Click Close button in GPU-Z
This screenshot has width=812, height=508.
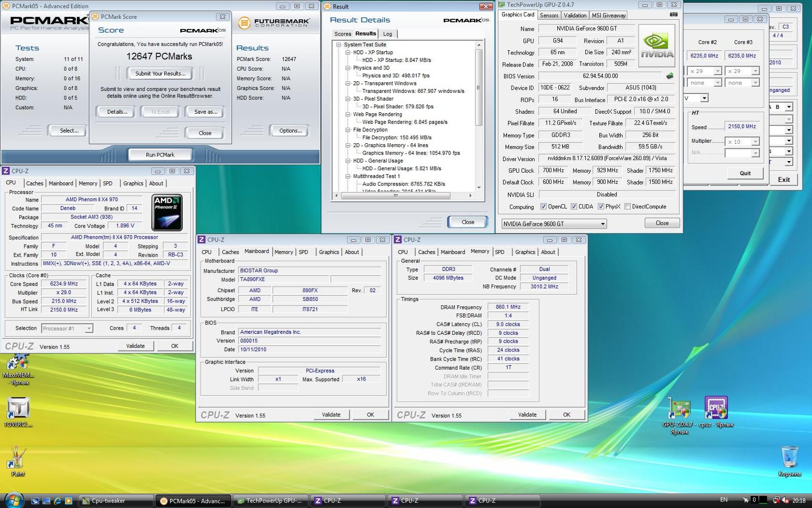coord(662,223)
